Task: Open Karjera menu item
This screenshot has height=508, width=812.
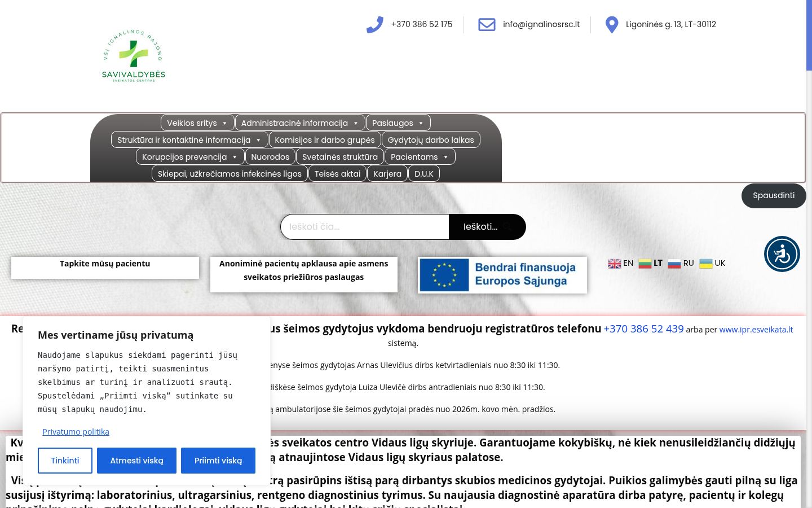Action: [387, 174]
